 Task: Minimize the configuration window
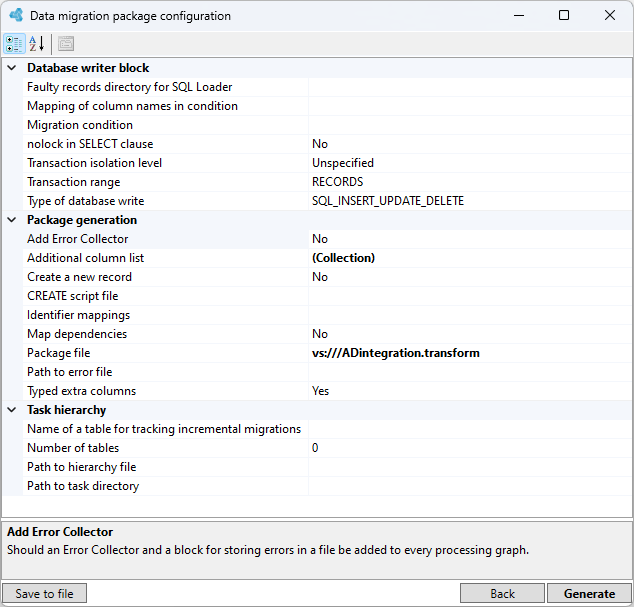519,15
